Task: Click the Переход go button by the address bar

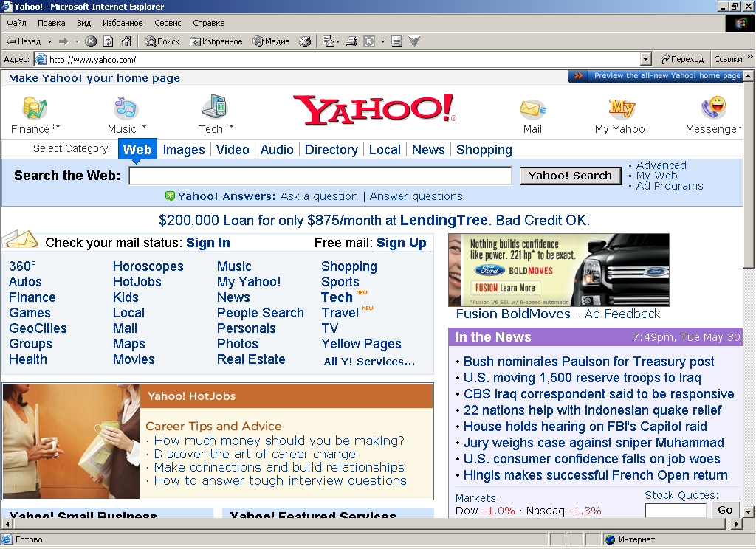Action: point(681,59)
